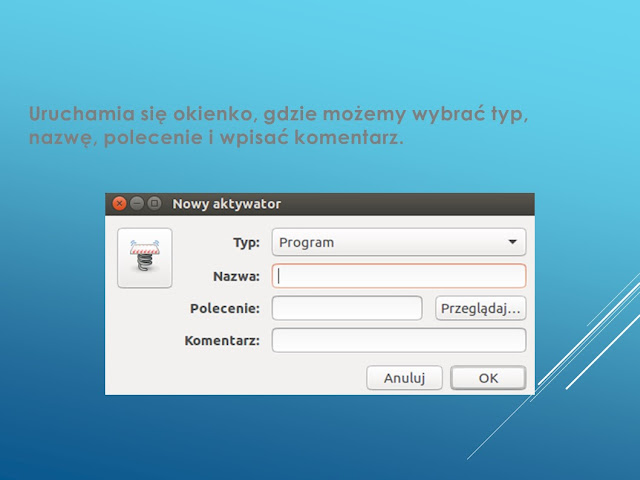Close the Nowy aktywator window
Viewport: 640px width, 480px height.
click(x=119, y=203)
